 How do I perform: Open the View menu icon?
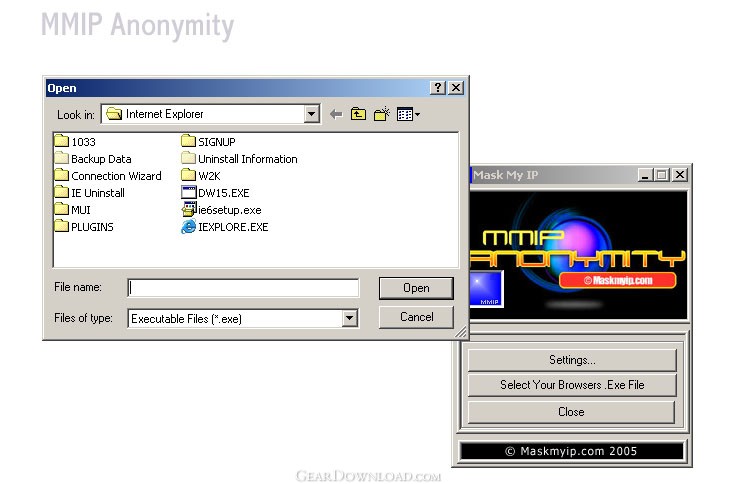click(408, 114)
